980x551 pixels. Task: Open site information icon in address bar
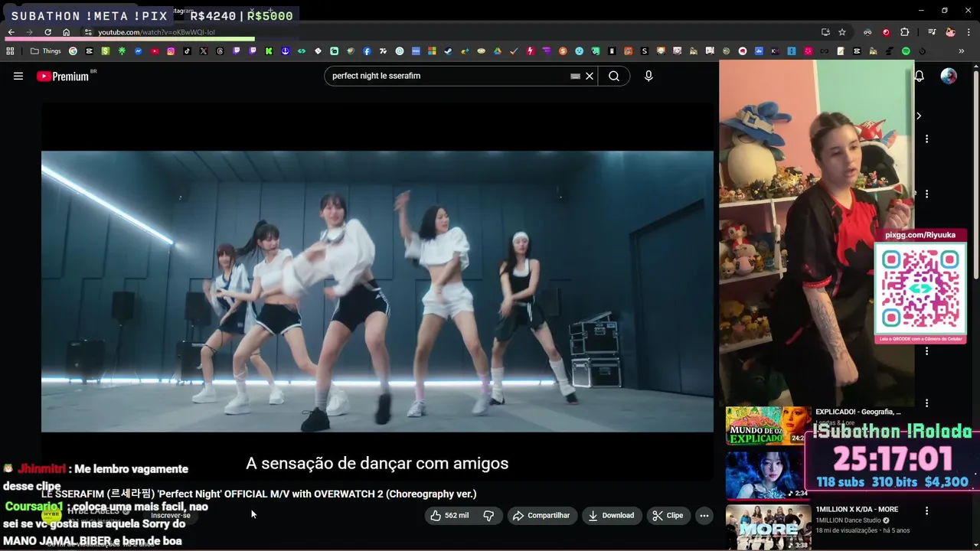[x=88, y=32]
